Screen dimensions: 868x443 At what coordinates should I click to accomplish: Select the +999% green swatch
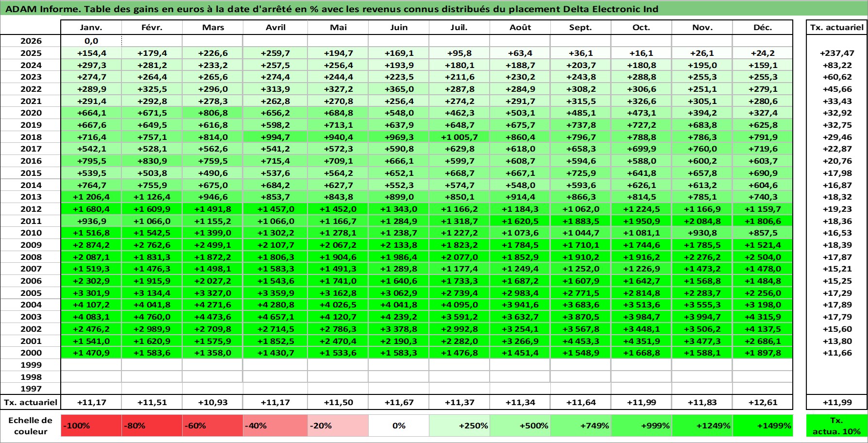[642, 426]
